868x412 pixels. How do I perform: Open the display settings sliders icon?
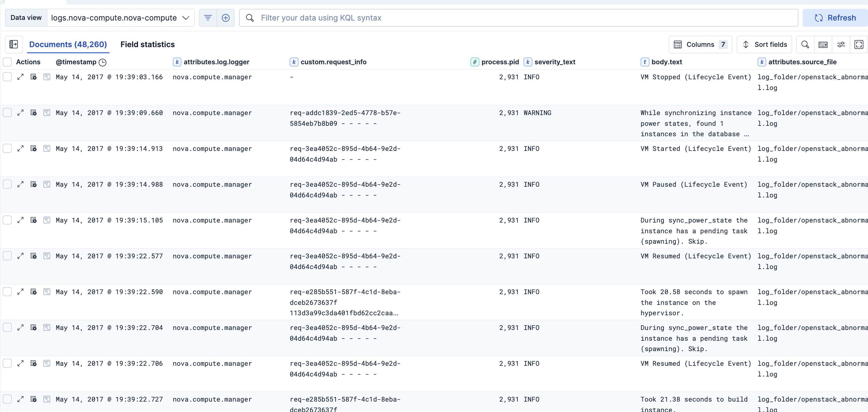[x=841, y=44]
